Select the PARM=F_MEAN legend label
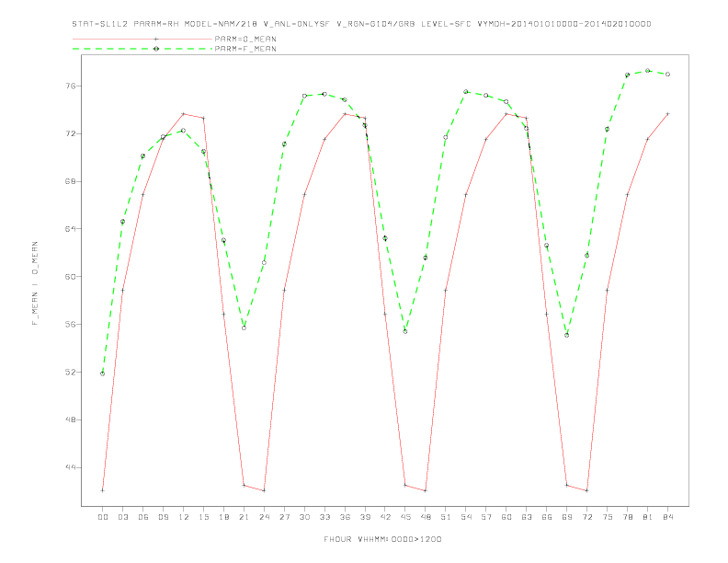The height and width of the screenshot is (563, 728). (245, 49)
